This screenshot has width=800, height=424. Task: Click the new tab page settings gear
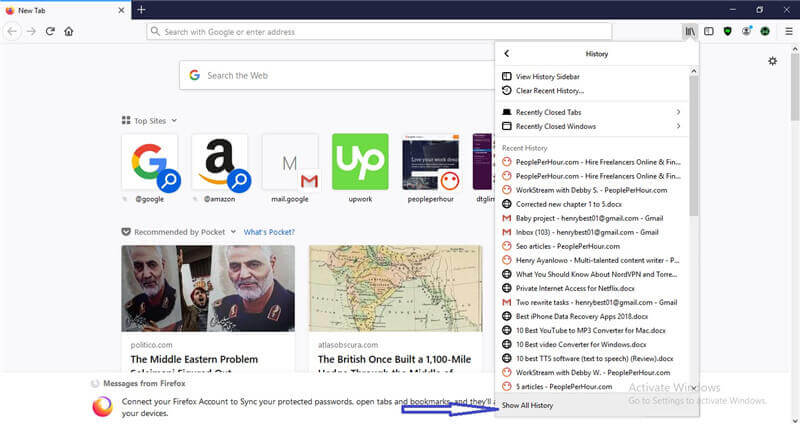pos(772,62)
